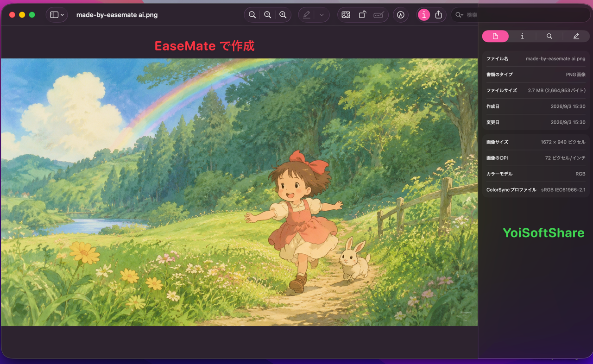The image size is (593, 364).
Task: Click the カラーモデル label
Action: pos(499,174)
